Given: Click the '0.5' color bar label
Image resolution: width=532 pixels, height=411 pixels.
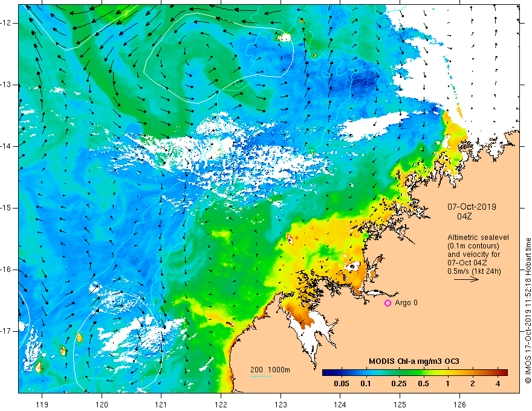Looking at the screenshot, I should tap(423, 384).
